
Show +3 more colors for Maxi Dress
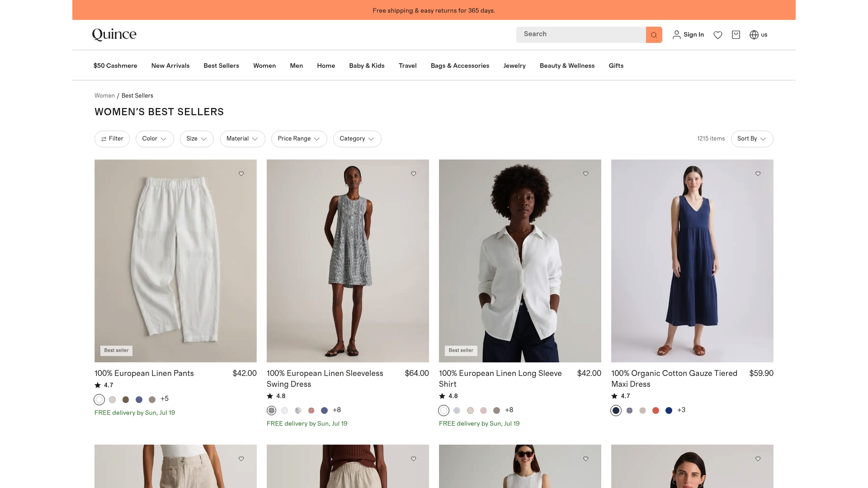tap(681, 410)
